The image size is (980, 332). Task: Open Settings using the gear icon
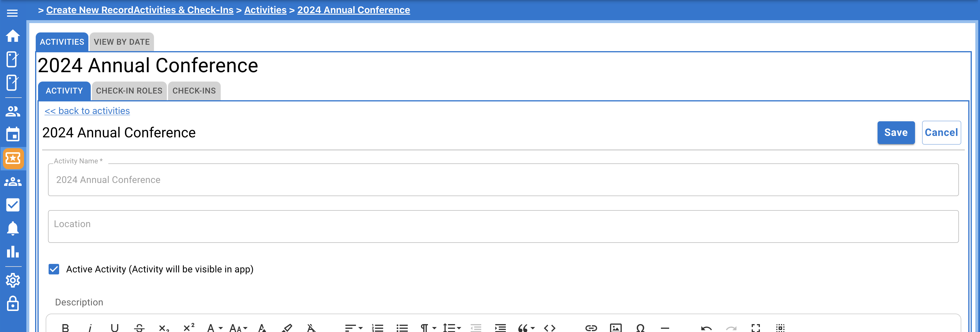coord(13,280)
